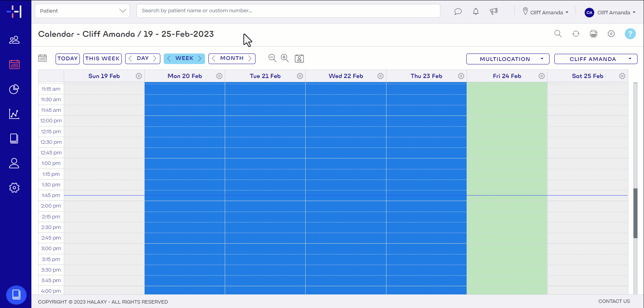
Task: Expand the MULTILOCATION dropdown
Action: coord(508,59)
